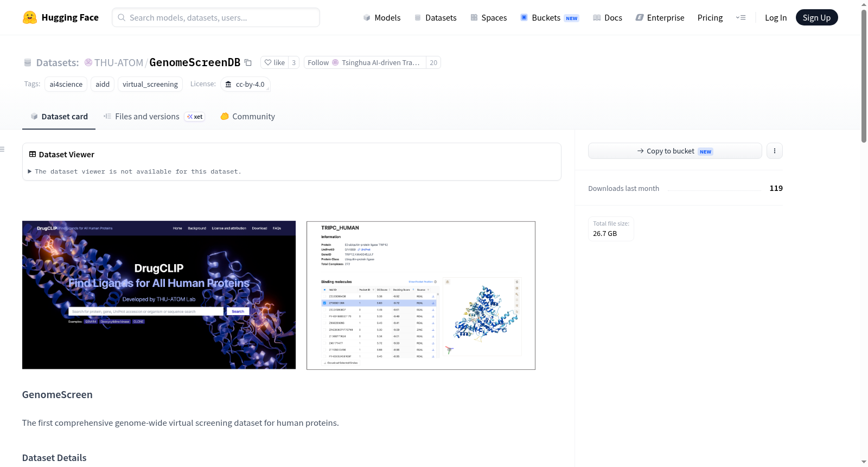The width and height of the screenshot is (868, 467).
Task: Switch to Files and versions tab
Action: click(x=154, y=117)
